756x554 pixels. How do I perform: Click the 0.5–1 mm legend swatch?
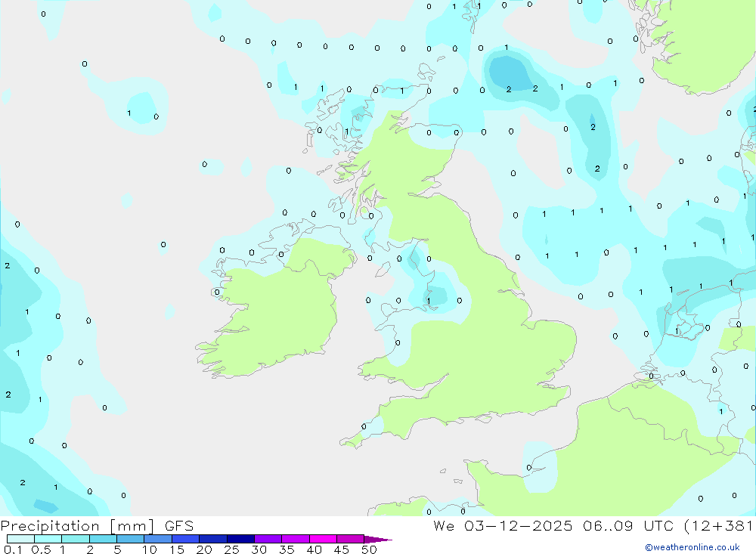(48, 539)
